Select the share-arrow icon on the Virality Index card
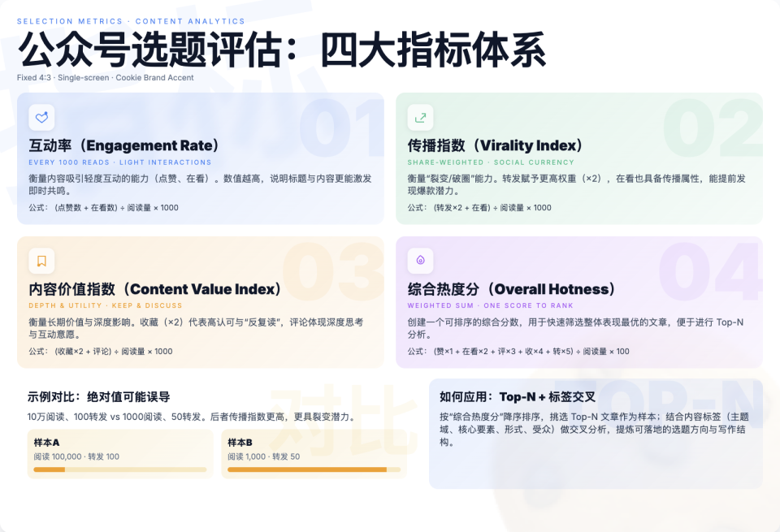 pyautogui.click(x=420, y=117)
